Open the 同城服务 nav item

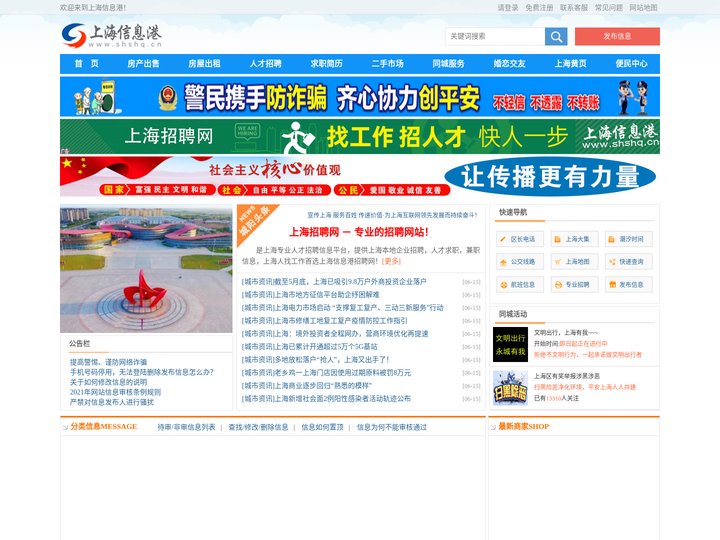[449, 64]
